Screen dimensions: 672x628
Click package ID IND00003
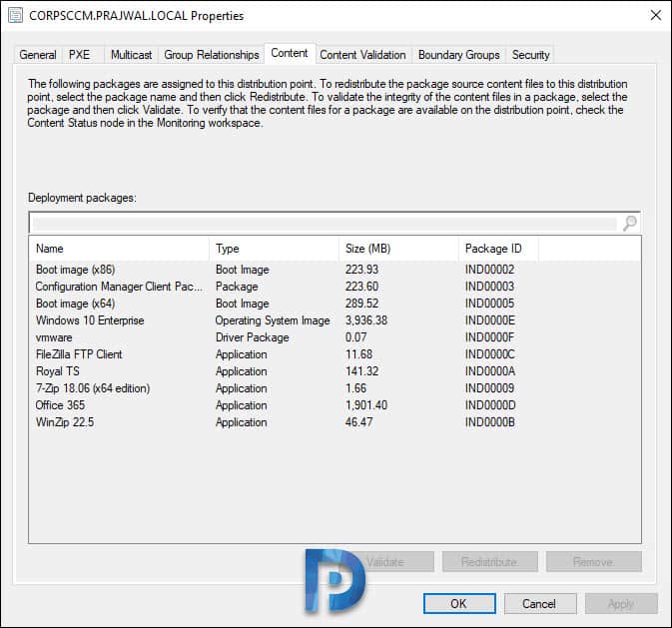490,287
